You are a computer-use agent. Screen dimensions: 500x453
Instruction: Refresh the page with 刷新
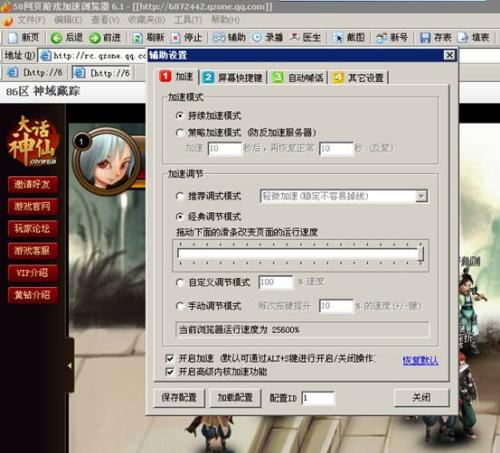148,37
